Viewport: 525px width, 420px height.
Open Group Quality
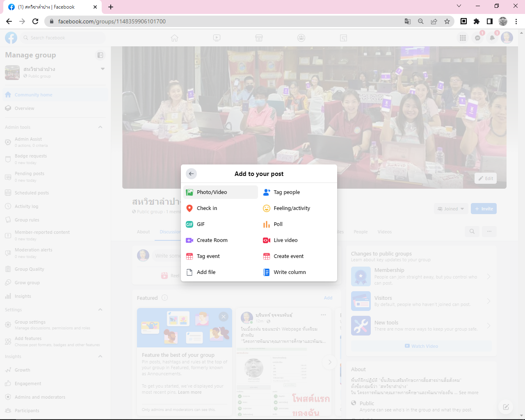[55, 269]
